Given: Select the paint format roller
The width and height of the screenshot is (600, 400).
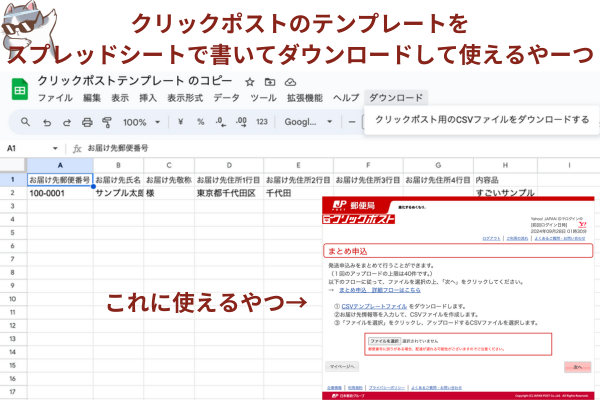Looking at the screenshot, I should tap(107, 122).
